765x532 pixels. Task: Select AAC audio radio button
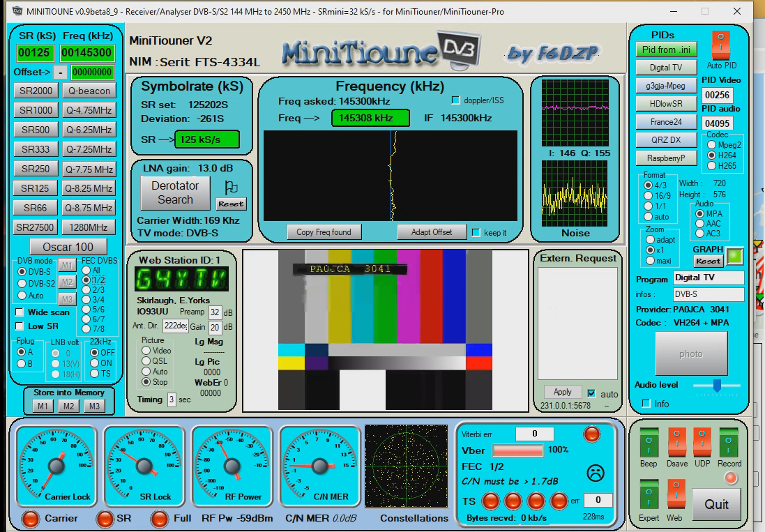tap(700, 224)
